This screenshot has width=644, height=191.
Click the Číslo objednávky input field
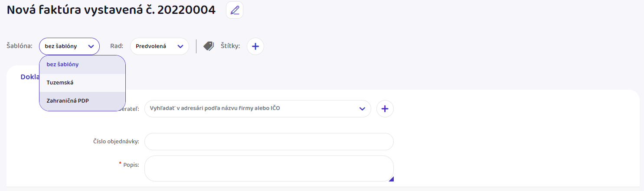point(269,142)
